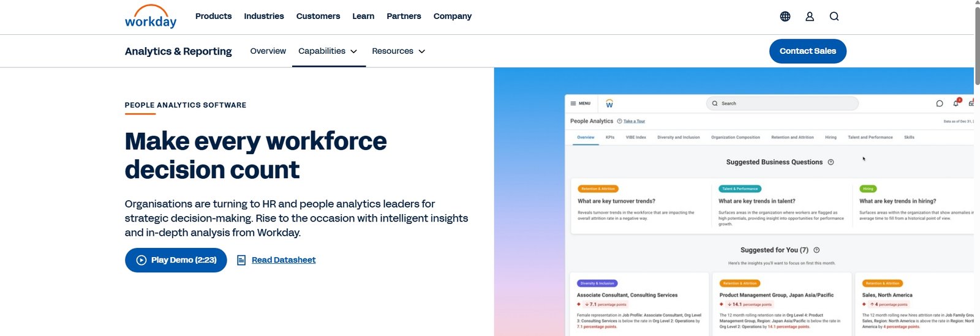This screenshot has height=336, width=980.
Task: Open Associate Consultant, Consulting Services insight
Action: (639, 304)
